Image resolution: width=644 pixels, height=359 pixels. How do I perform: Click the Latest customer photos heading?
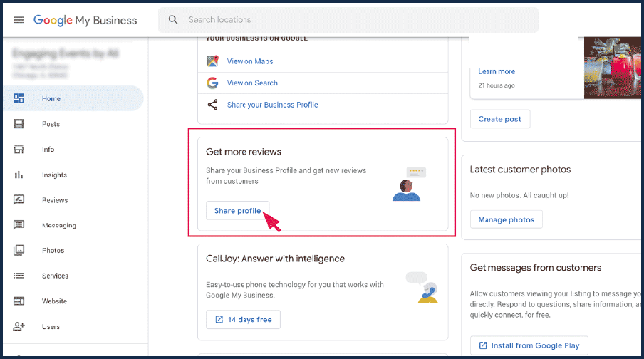[x=520, y=170]
